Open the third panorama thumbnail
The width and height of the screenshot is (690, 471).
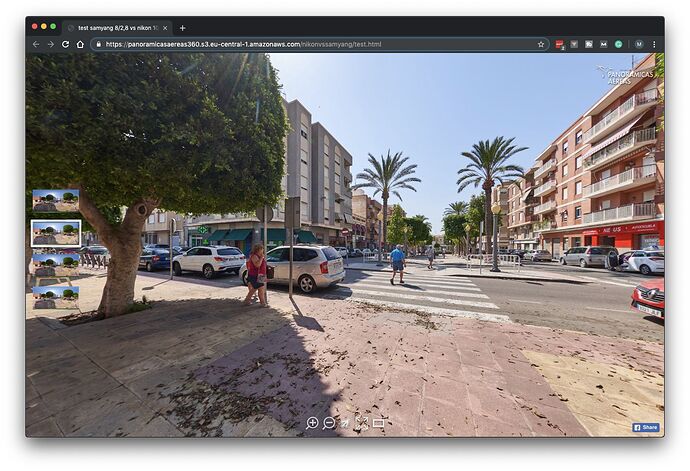click(x=56, y=265)
